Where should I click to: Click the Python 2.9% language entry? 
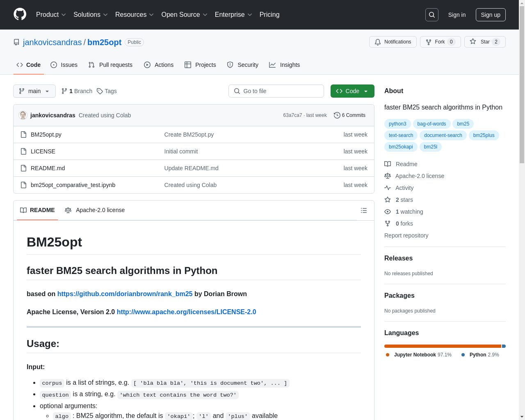[480, 355]
